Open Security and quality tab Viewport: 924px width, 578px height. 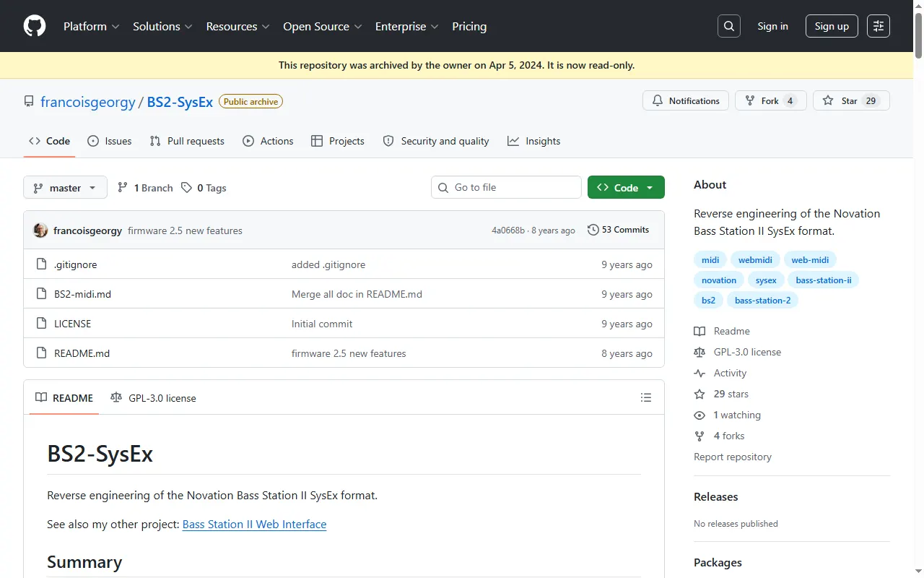pyautogui.click(x=436, y=141)
